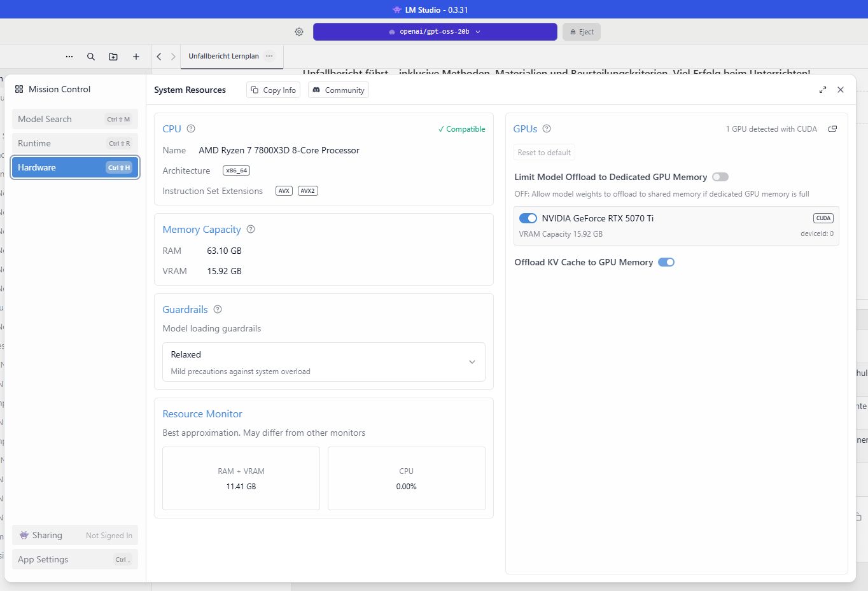Open the Relaxed guardrails dropdown

[x=323, y=362]
